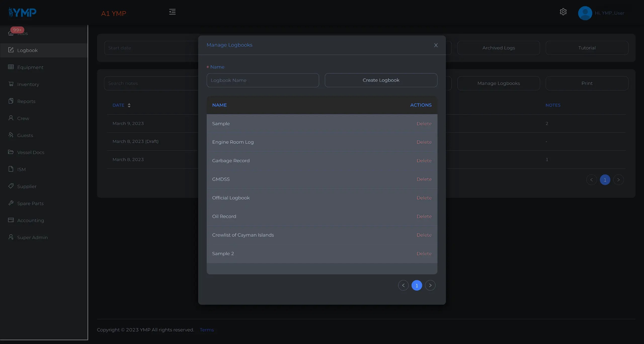The width and height of the screenshot is (644, 344).
Task: Open the Super Admin section
Action: [x=32, y=237]
